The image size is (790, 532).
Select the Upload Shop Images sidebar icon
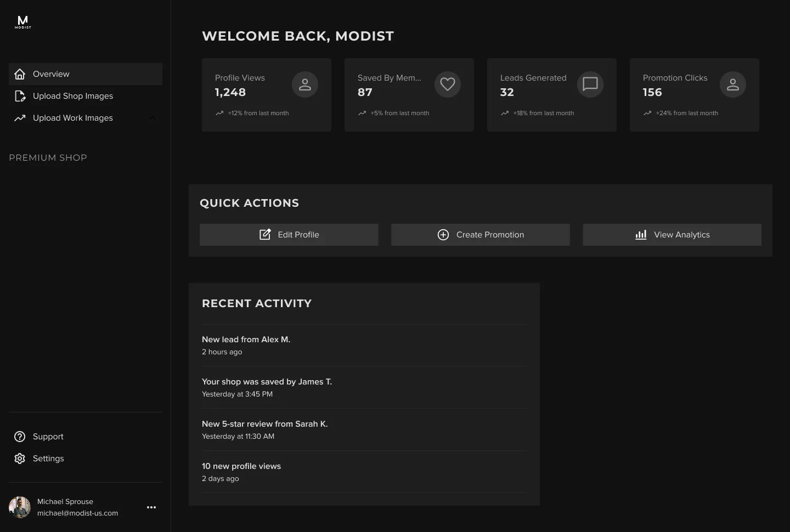20,96
